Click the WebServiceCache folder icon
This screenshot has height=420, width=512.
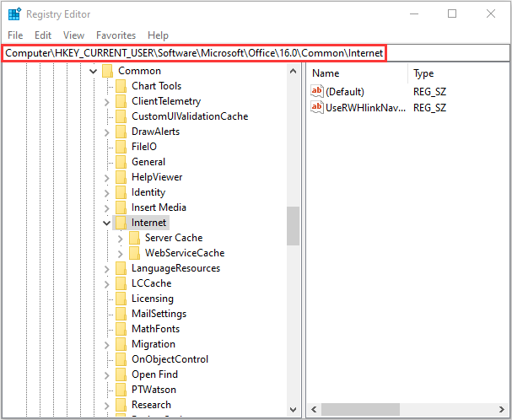click(x=134, y=253)
